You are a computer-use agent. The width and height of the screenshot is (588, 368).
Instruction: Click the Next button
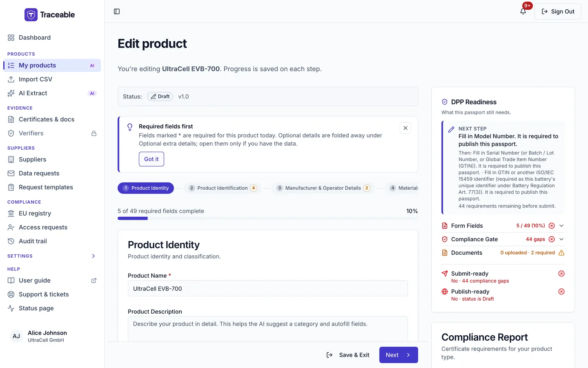(399, 355)
